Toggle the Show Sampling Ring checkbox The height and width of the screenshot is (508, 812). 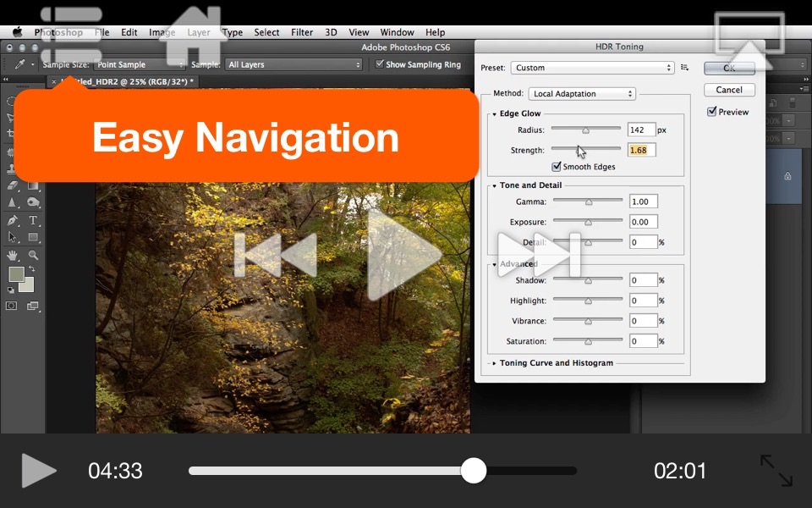coord(380,63)
